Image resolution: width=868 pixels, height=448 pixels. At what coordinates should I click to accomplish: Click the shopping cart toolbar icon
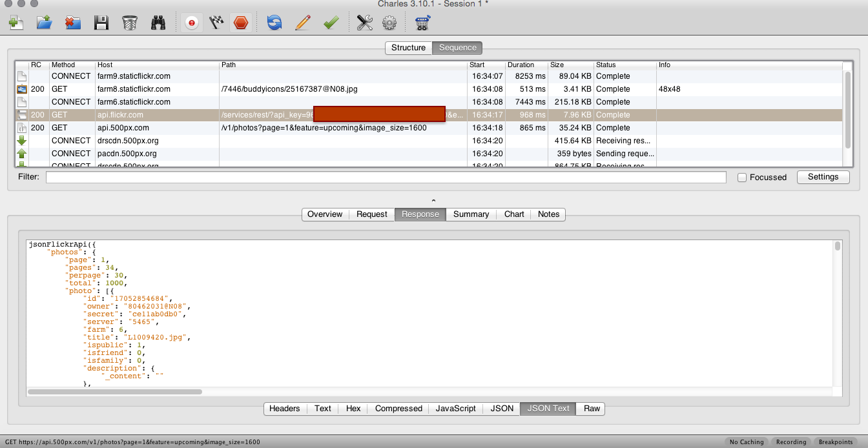pyautogui.click(x=422, y=23)
